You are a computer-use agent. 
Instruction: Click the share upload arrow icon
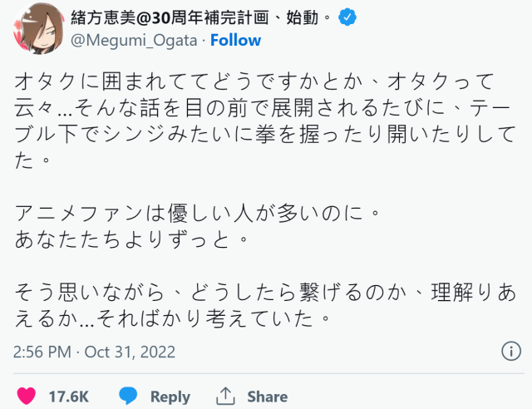click(225, 396)
